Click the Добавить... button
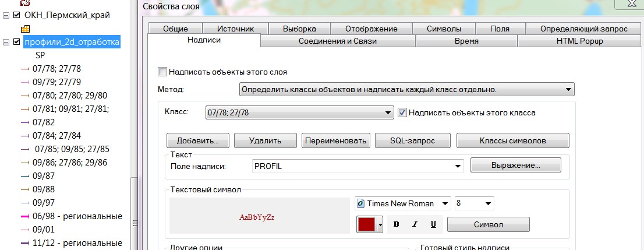644x250 pixels. 197,140
